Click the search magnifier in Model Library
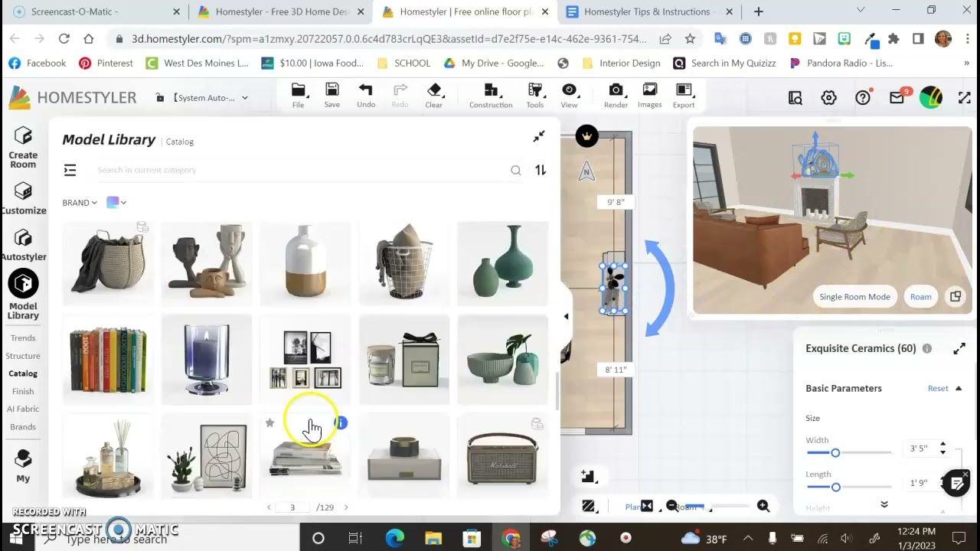980x551 pixels. click(516, 170)
